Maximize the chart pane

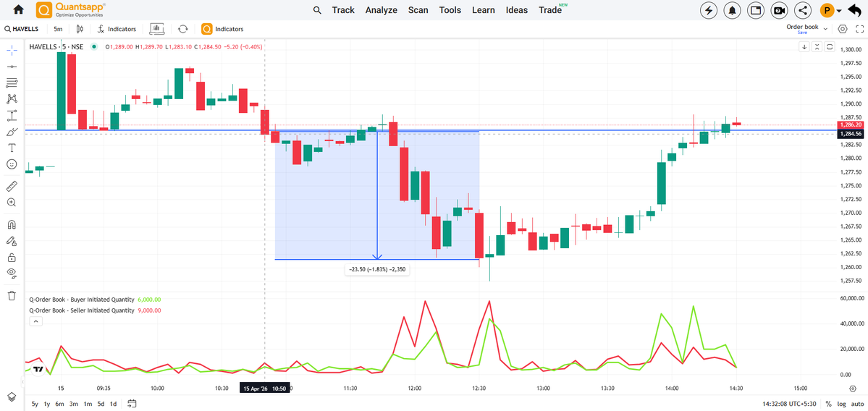(829, 47)
